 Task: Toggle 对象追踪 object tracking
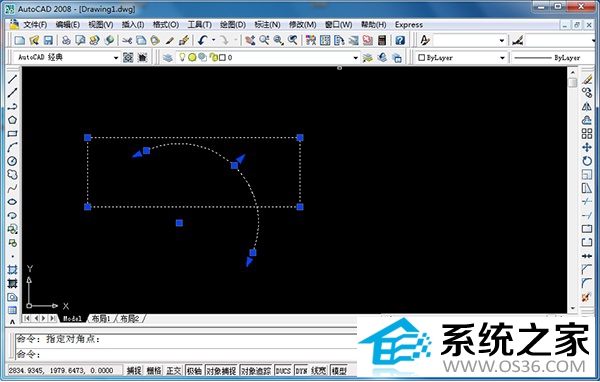click(256, 370)
